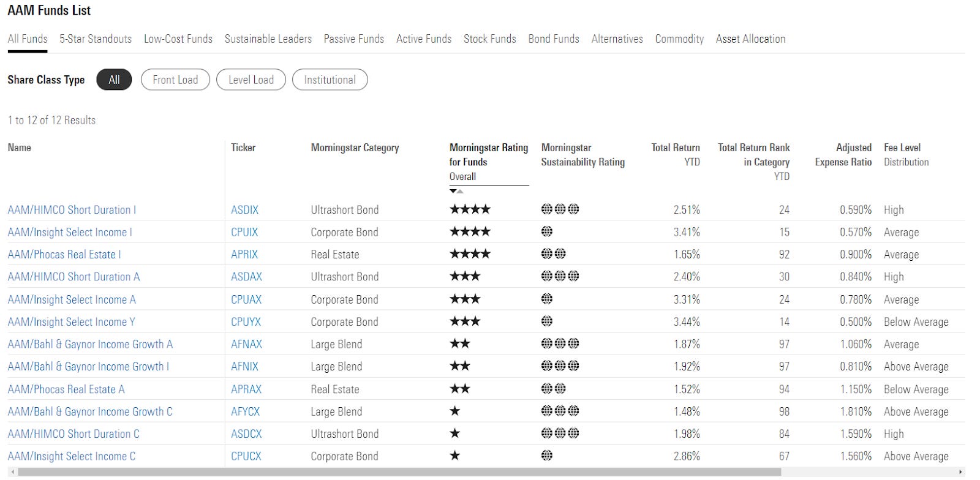Open AAM/Bahl & Gaynor Income Growth A link
Screen dimensions: 980x480
[90, 344]
